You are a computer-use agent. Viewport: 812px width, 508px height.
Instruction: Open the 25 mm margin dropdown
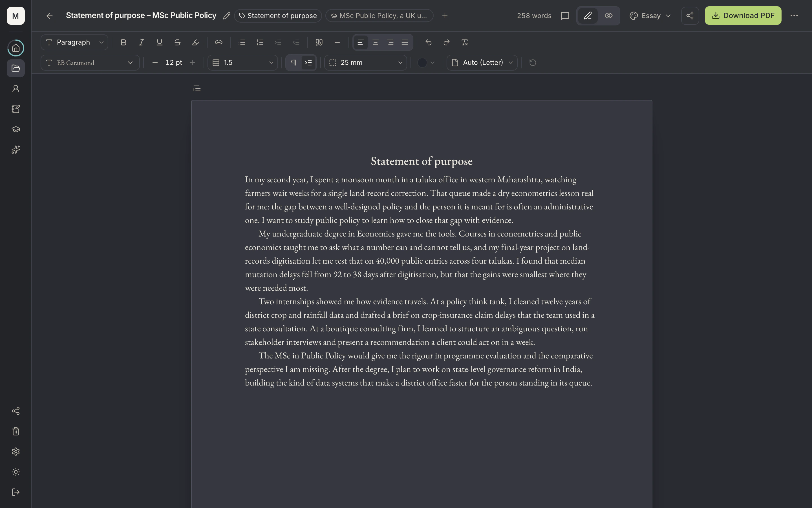point(366,63)
